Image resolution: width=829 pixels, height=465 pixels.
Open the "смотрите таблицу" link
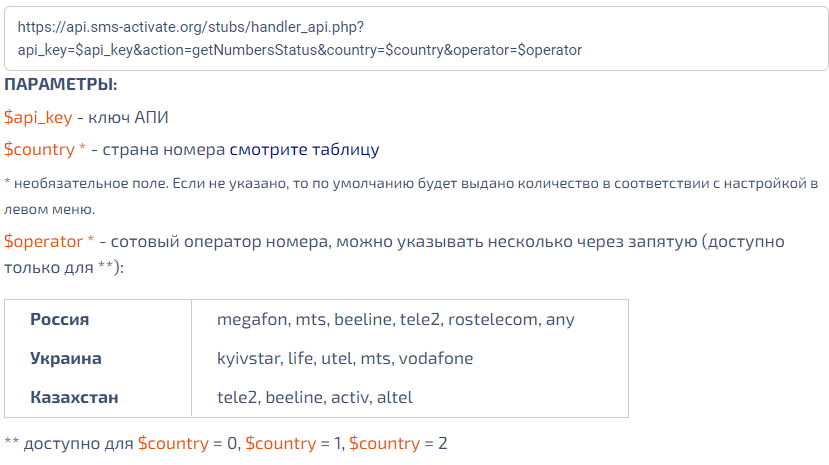tap(304, 149)
